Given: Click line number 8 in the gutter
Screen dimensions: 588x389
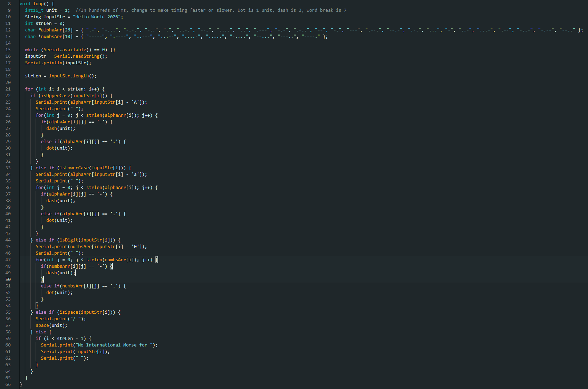Looking at the screenshot, I should 9,4.
